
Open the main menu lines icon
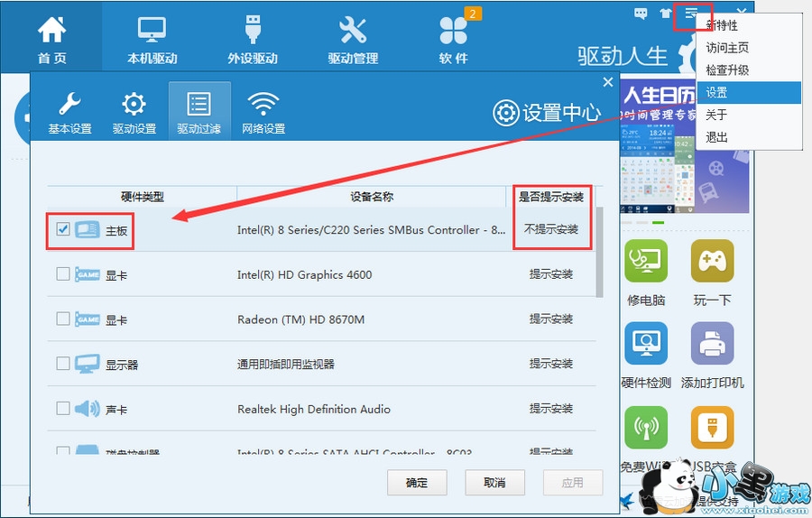tap(691, 13)
